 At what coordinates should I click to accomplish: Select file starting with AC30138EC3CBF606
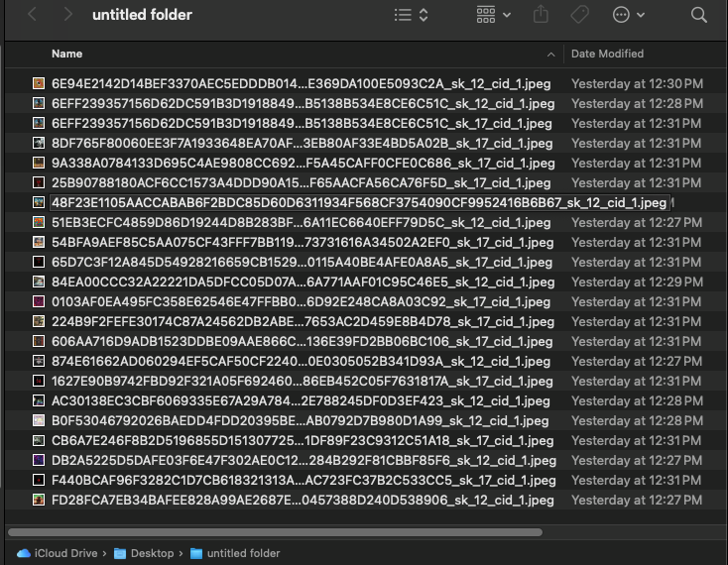(301, 401)
